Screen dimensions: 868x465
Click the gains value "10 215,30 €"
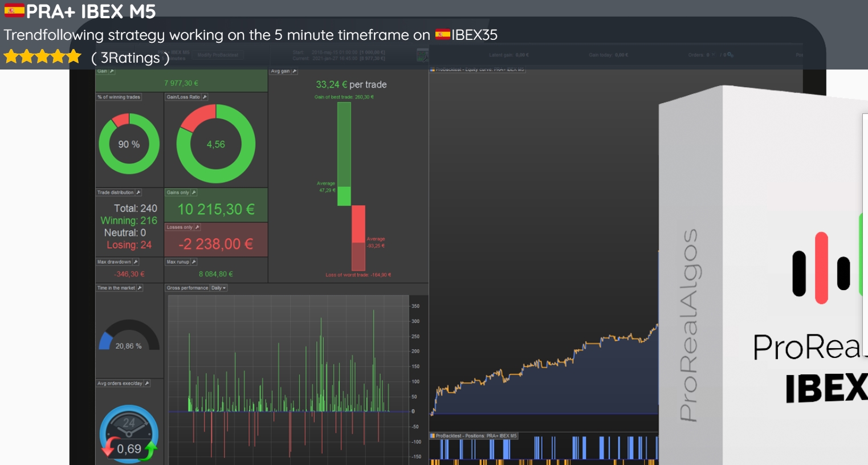click(216, 210)
